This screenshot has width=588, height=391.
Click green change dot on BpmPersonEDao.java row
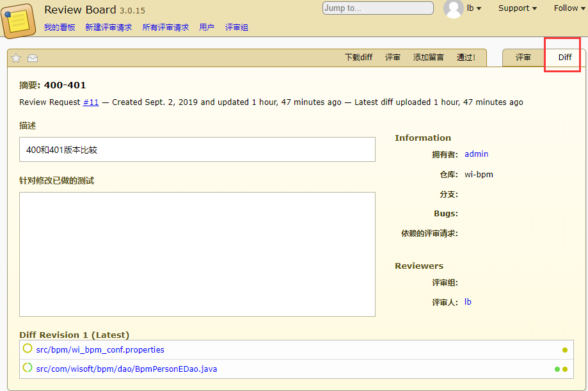click(x=557, y=369)
